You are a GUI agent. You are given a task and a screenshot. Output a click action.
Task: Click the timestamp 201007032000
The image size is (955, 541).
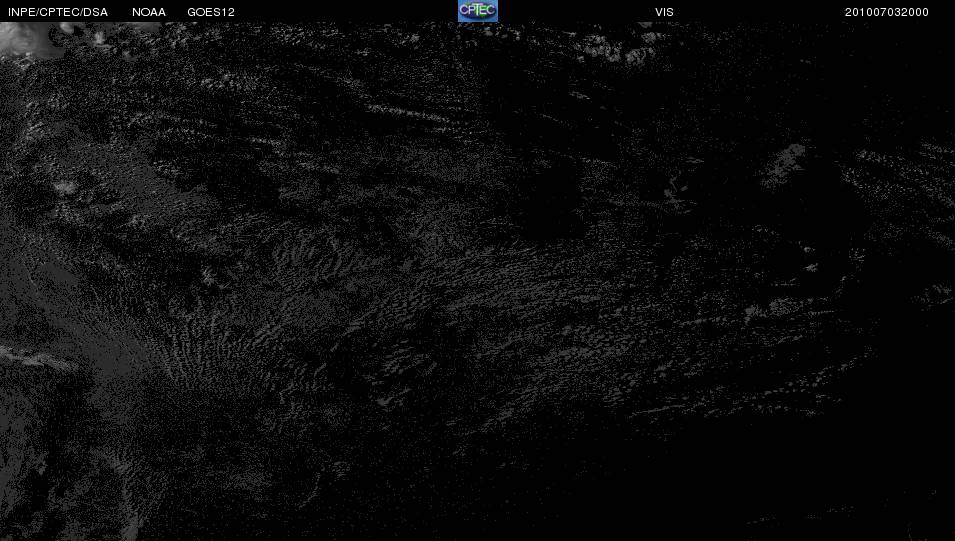click(886, 12)
